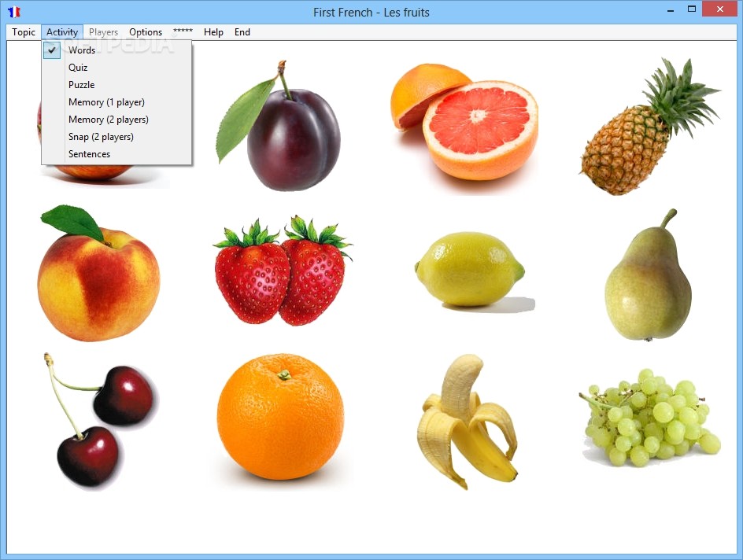Select Memory (1 player) activity

click(x=116, y=102)
